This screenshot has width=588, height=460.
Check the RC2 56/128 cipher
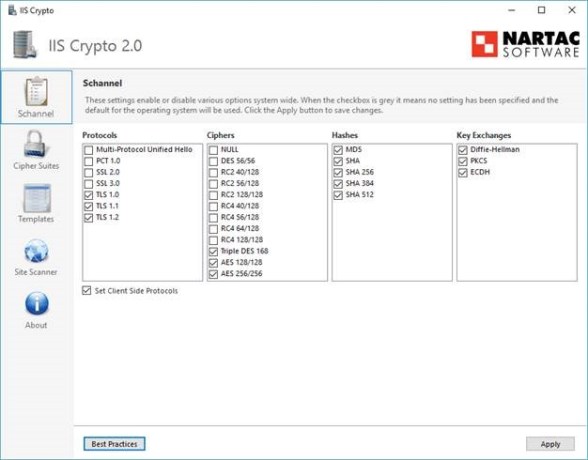tap(213, 184)
